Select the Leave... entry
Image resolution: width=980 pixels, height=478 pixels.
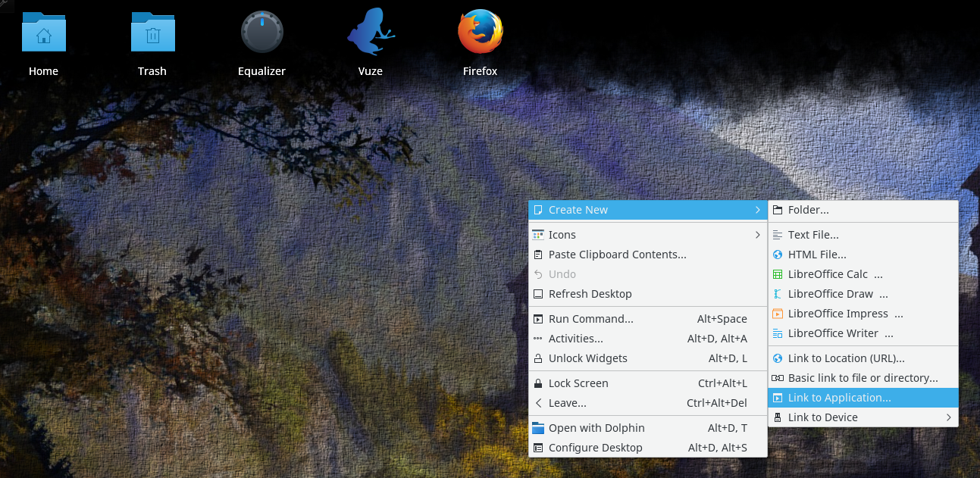tap(648, 403)
